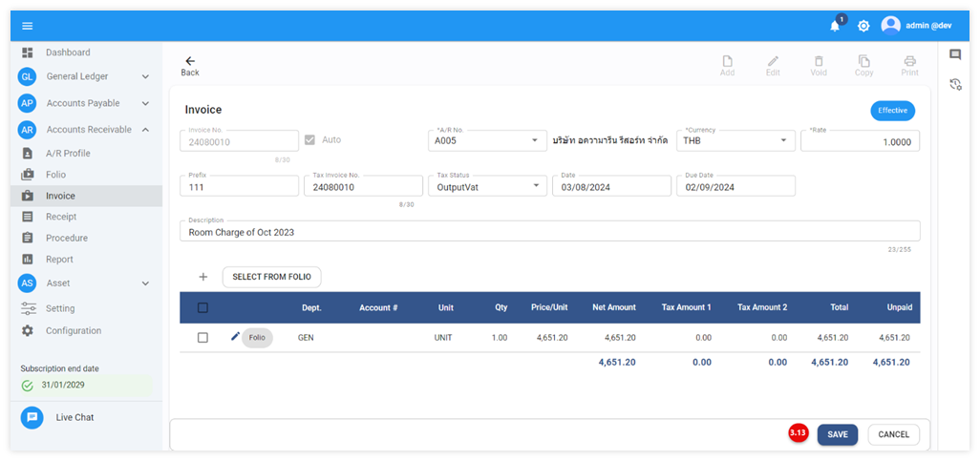Screen dimensions: 980x461
Task: Open the notifications bell
Action: tap(835, 26)
